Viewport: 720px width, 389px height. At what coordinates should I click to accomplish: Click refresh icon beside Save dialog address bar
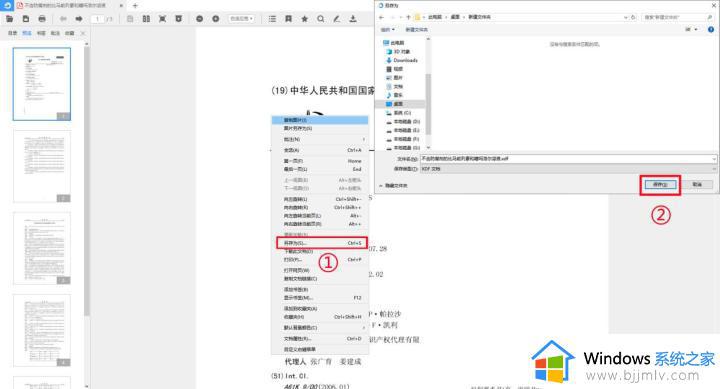(633, 17)
